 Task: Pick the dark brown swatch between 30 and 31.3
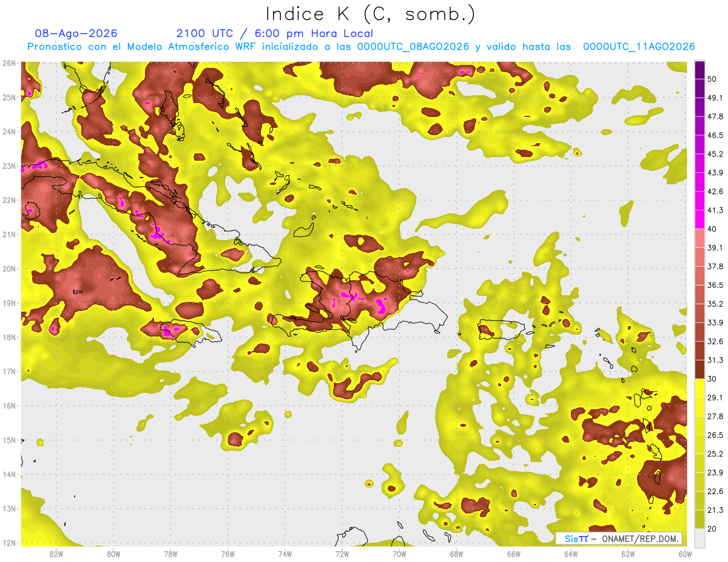coord(699,369)
